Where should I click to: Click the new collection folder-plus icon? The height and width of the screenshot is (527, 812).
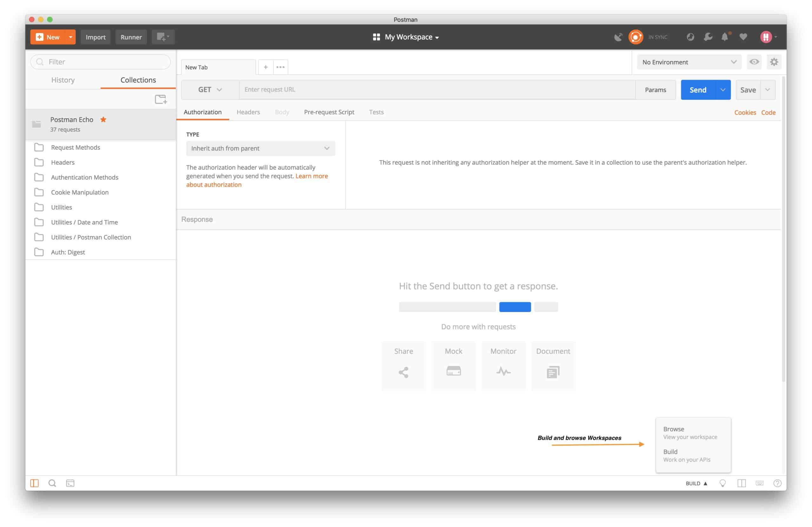[x=161, y=99]
